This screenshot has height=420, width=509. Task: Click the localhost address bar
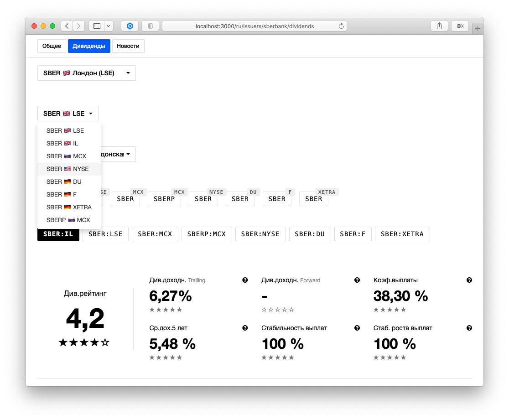pyautogui.click(x=254, y=26)
